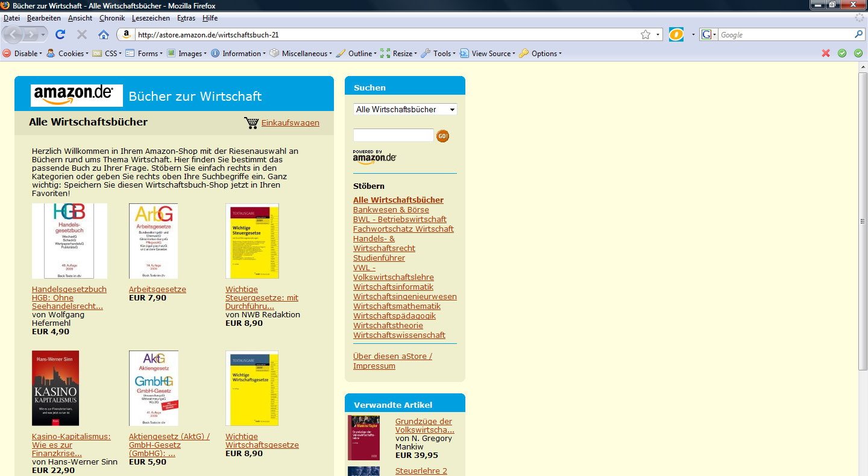Open the address bar history dropdown arrow

(658, 35)
